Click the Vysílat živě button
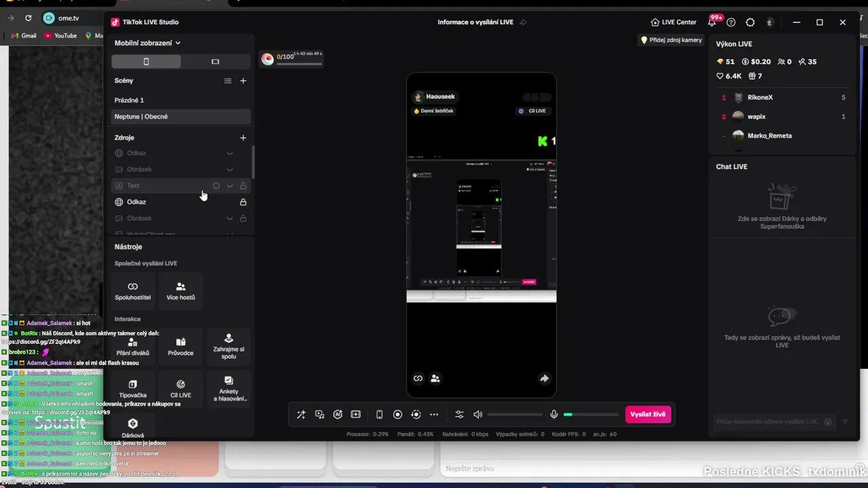 pyautogui.click(x=648, y=415)
